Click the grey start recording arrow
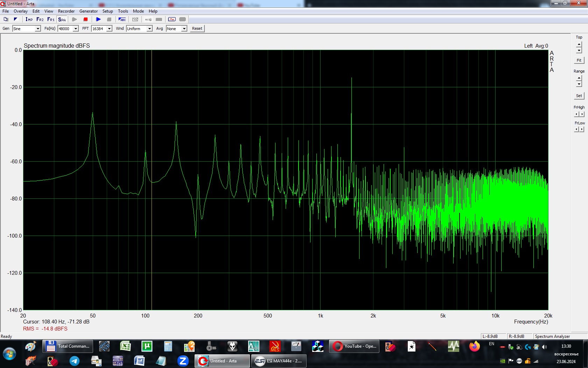The height and width of the screenshot is (368, 588). (75, 19)
